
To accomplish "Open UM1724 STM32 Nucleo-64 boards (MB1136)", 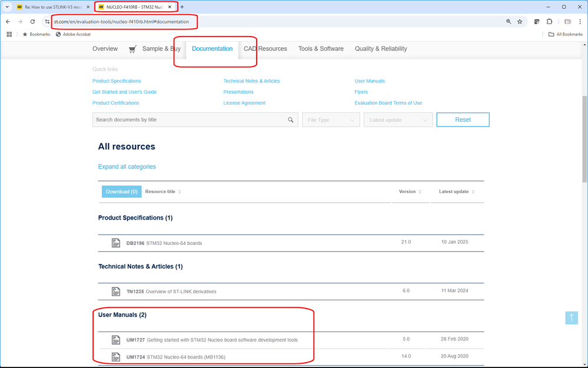I will 176,357.
